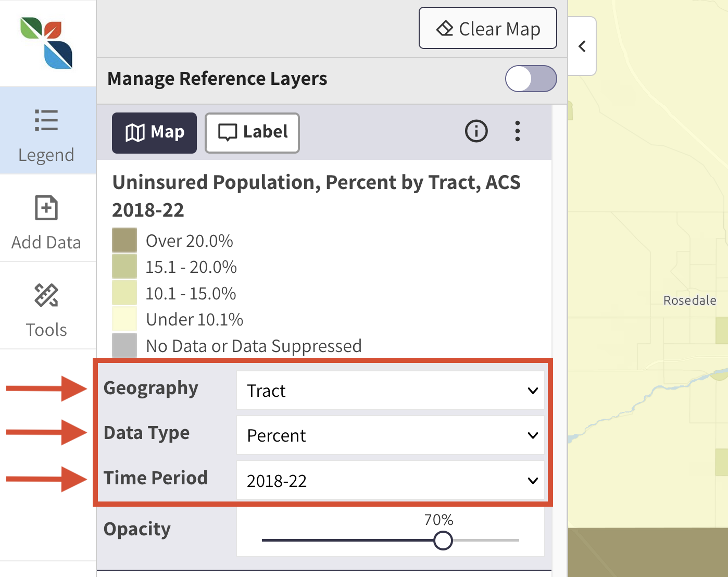This screenshot has width=728, height=577.
Task: Switch to the Label view
Action: coord(252,133)
